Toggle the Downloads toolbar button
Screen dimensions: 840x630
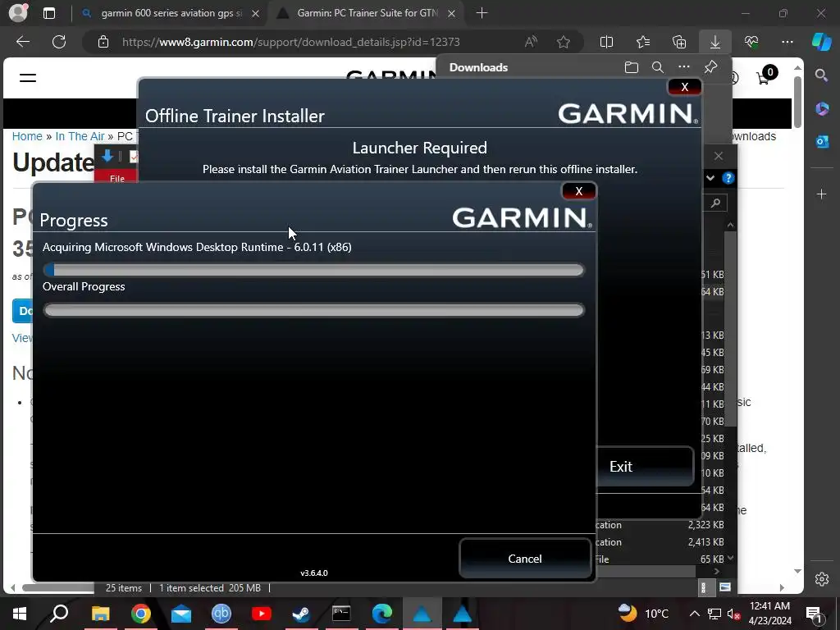pyautogui.click(x=715, y=42)
